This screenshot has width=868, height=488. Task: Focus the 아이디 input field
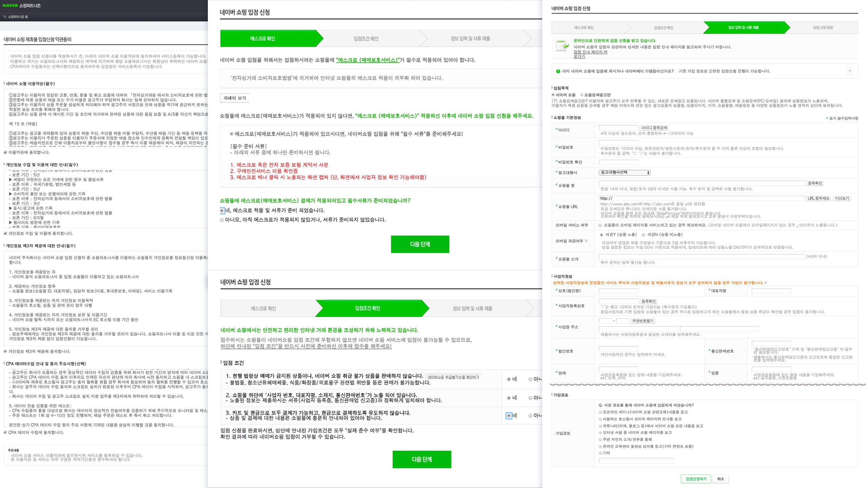point(618,128)
